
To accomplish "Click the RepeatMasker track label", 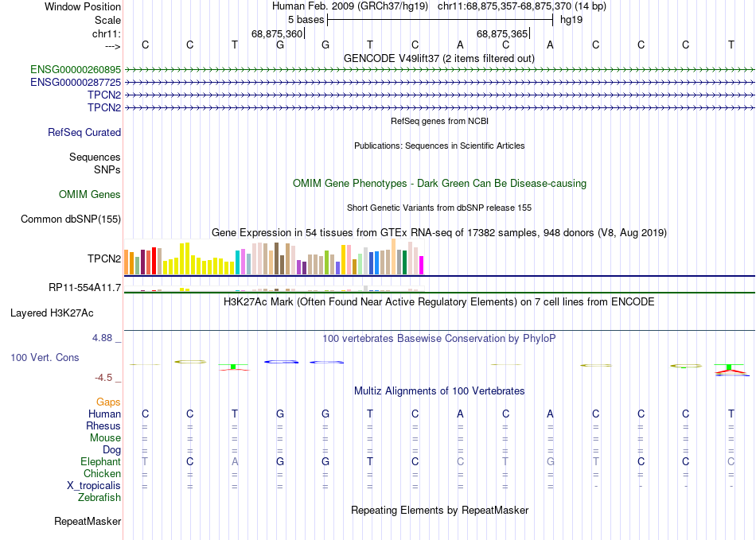I will tap(88, 521).
